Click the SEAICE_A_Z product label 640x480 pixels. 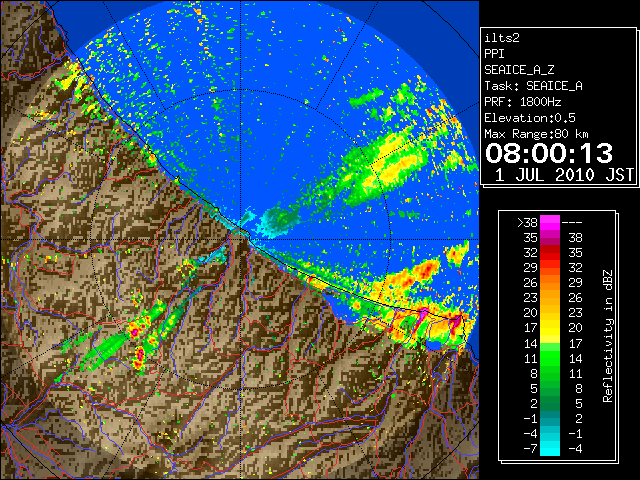pyautogui.click(x=519, y=70)
